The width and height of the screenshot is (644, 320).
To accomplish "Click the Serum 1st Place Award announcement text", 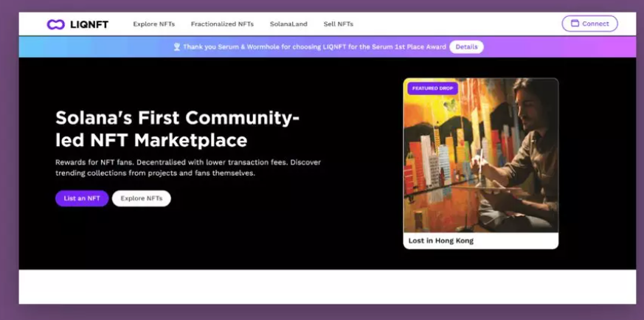I will [314, 46].
